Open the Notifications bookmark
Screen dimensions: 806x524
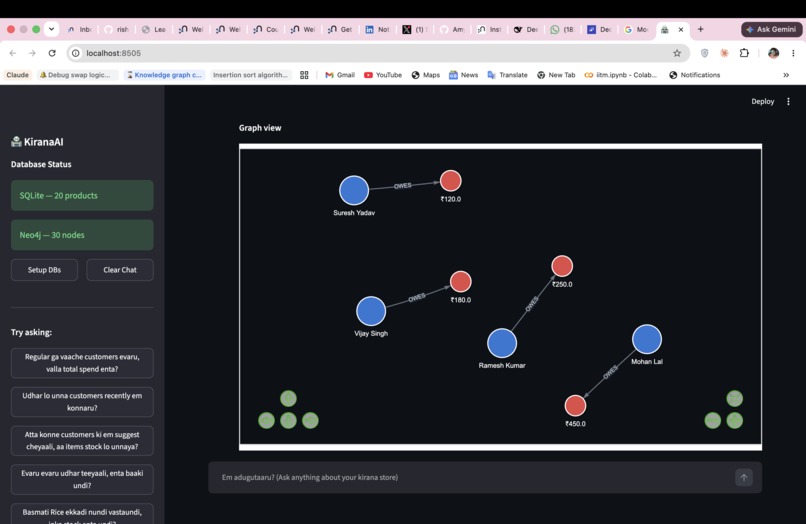(x=694, y=75)
